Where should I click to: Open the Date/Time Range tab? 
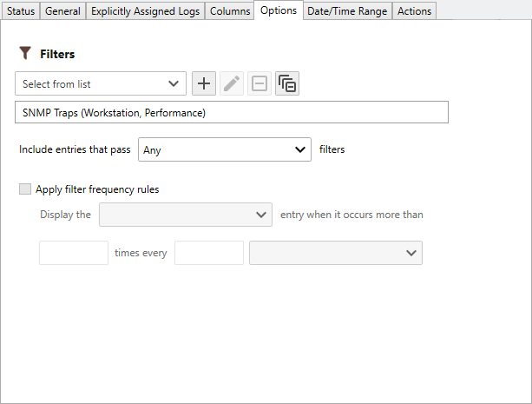[347, 11]
